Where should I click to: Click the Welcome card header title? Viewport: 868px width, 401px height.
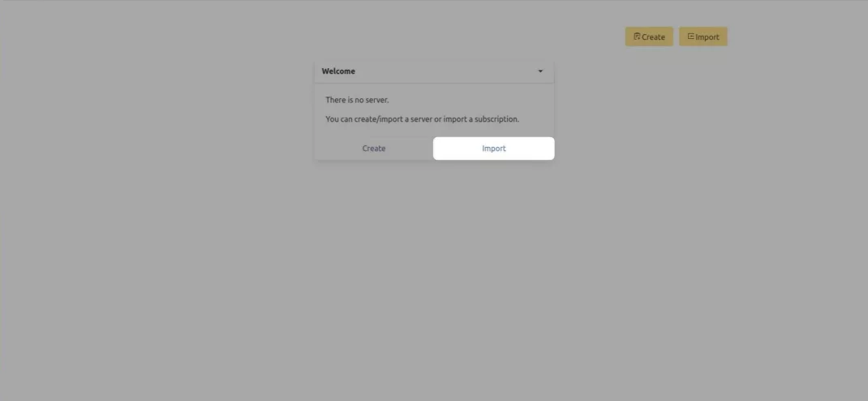(338, 71)
